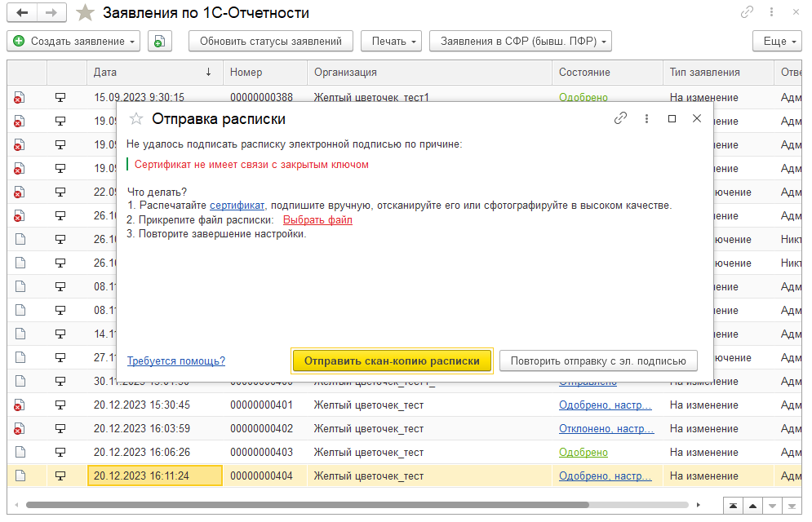
Task: Open the Печать dropdown menu
Action: 394,41
